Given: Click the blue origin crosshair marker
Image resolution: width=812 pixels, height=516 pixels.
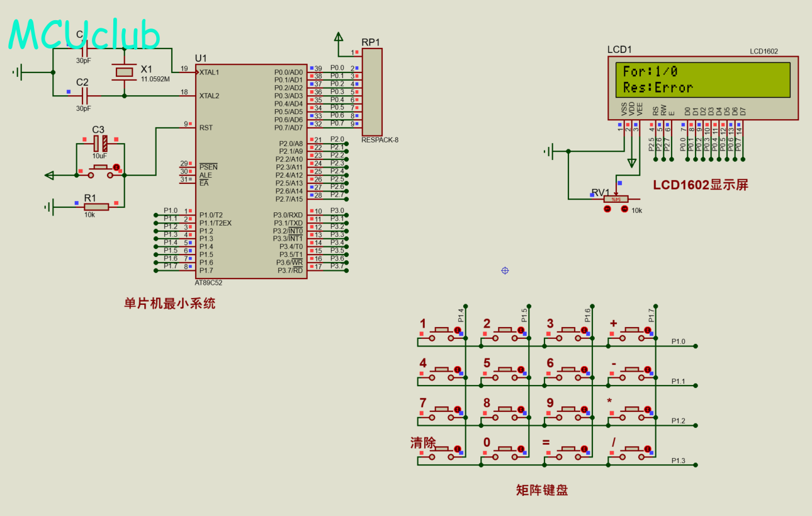Looking at the screenshot, I should (x=505, y=270).
